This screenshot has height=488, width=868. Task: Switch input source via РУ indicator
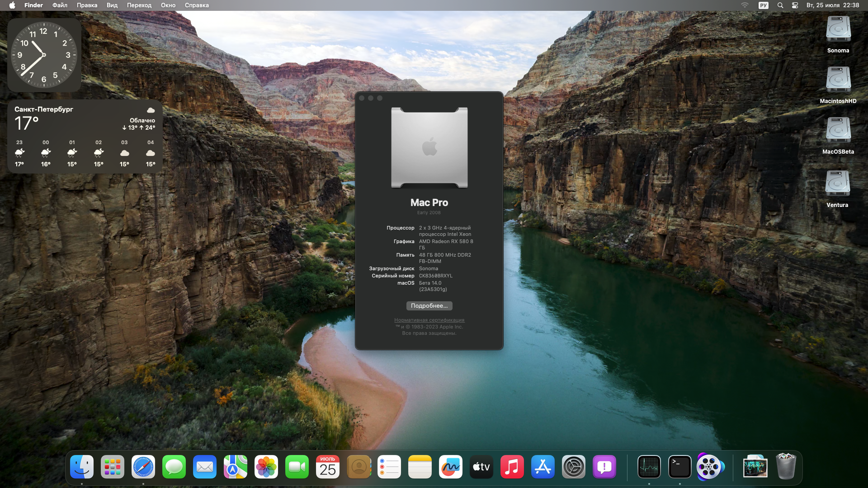763,5
